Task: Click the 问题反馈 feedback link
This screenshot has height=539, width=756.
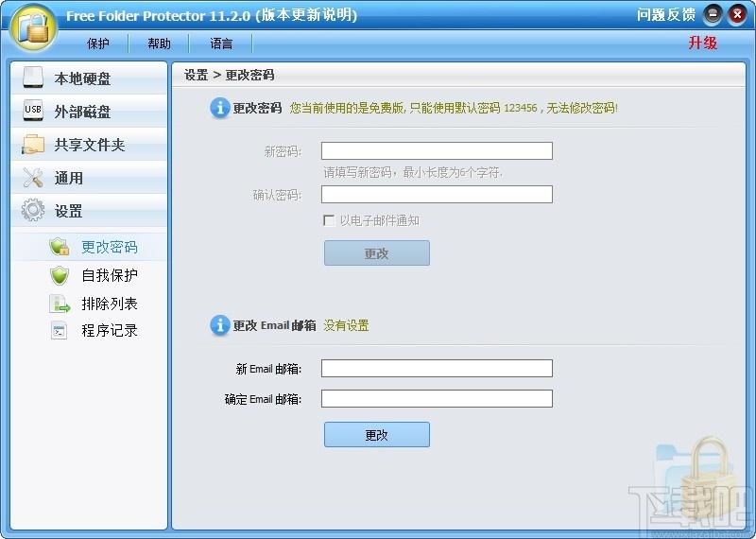Action: (666, 15)
